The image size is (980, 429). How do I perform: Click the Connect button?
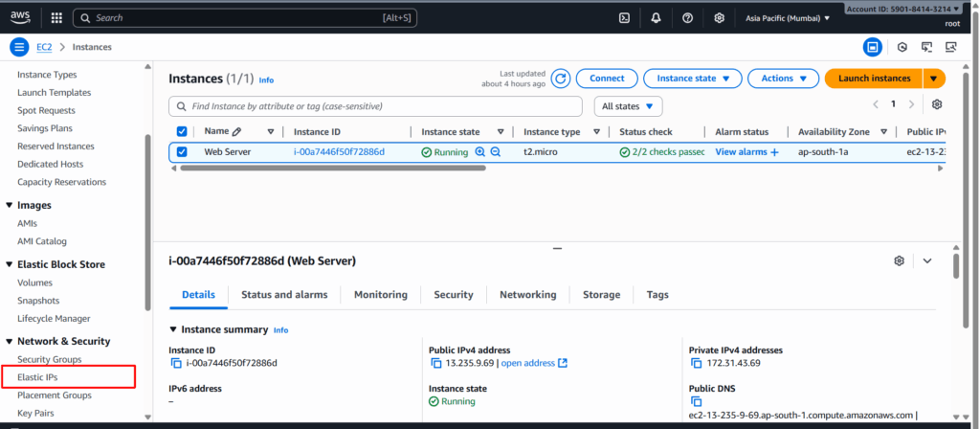pos(607,79)
